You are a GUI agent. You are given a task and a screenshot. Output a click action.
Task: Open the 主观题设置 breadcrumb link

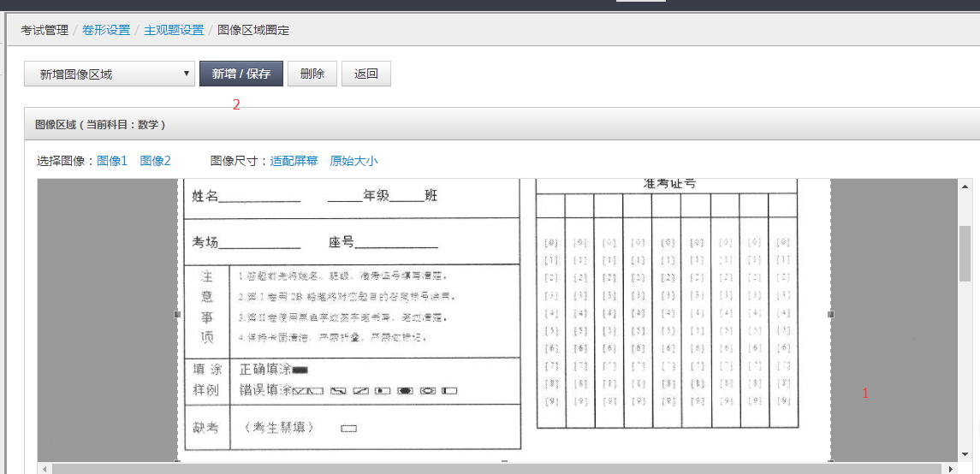[174, 30]
